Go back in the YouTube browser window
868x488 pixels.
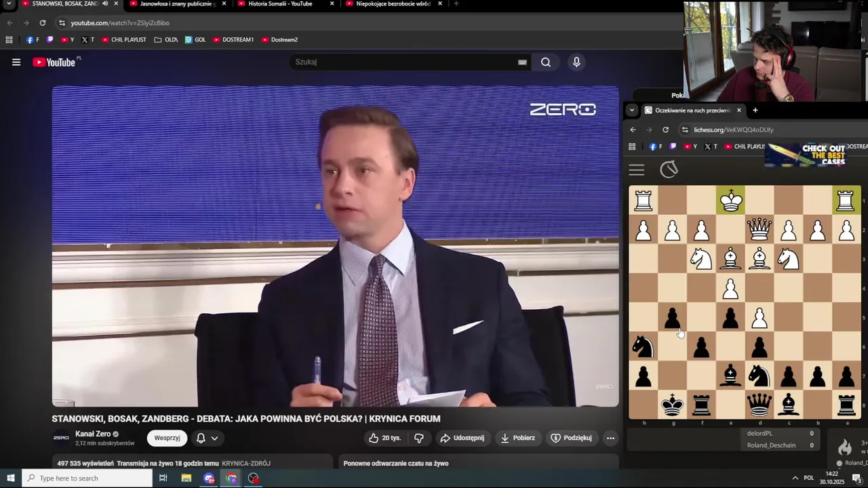[x=10, y=23]
